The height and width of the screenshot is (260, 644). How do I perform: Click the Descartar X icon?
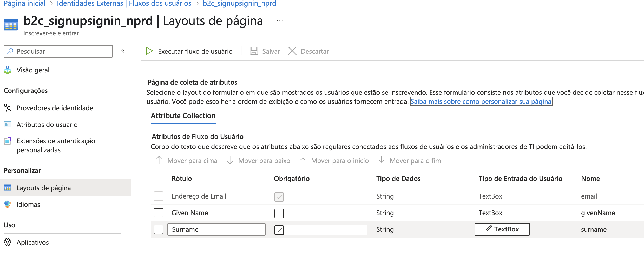point(292,51)
